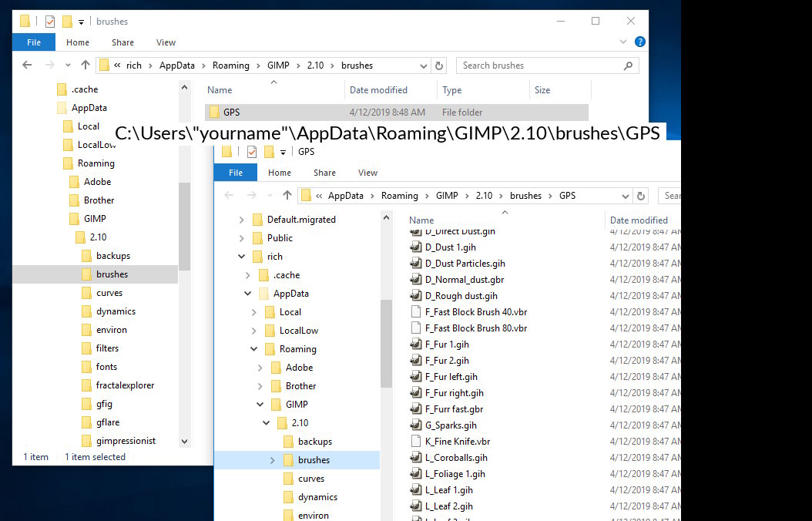The height and width of the screenshot is (521, 812).
Task: Select F_Fast Block Brush 40.vbr file icon
Action: click(x=415, y=312)
